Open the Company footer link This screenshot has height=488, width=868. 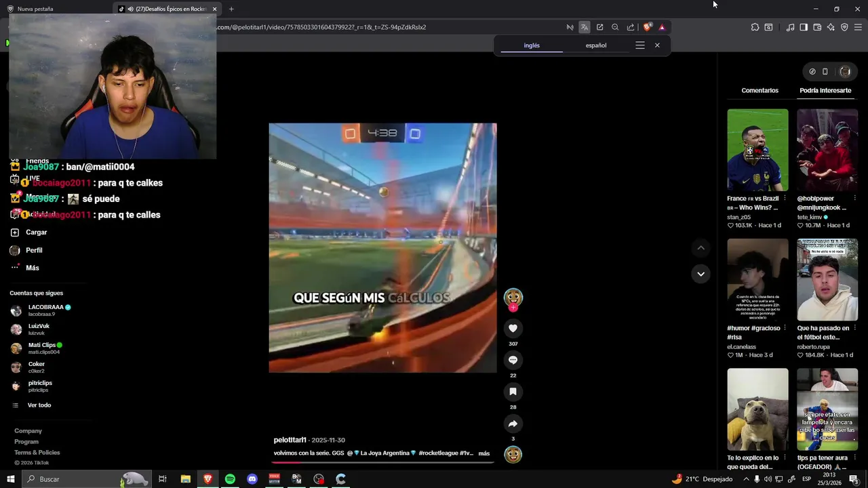click(28, 431)
